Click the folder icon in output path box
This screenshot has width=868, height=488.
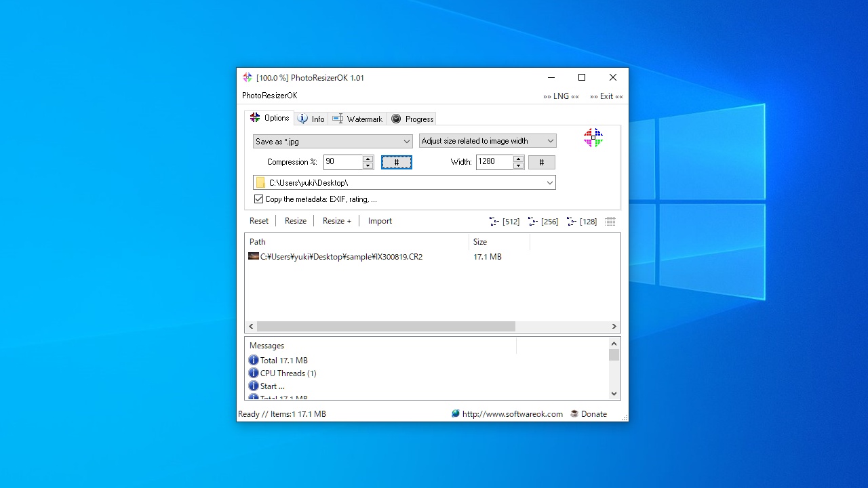pyautogui.click(x=261, y=182)
